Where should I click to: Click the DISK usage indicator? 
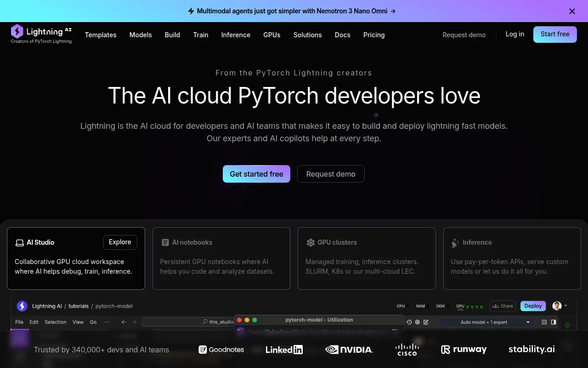[442, 306]
